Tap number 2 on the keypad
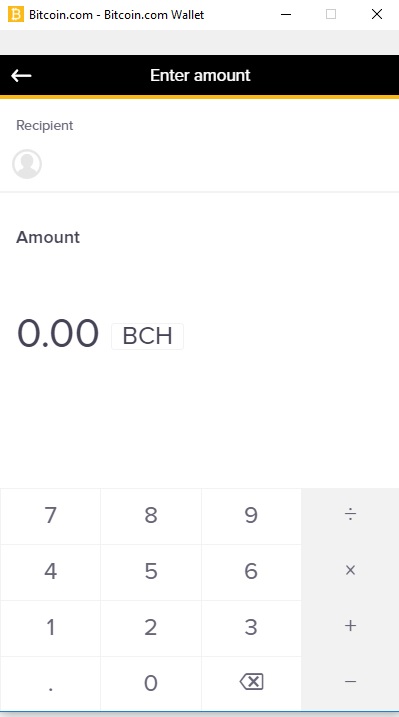The height and width of the screenshot is (717, 399). point(151,627)
